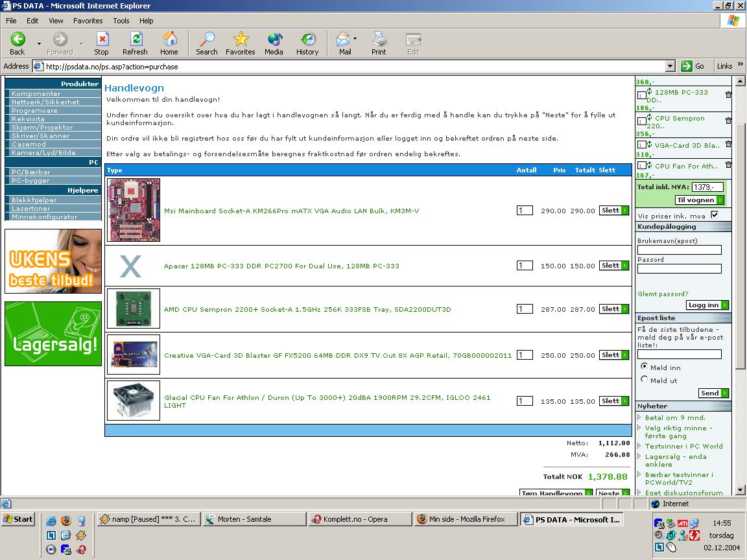The image size is (747, 560).
Task: Open the Tools menu
Action: point(121,21)
